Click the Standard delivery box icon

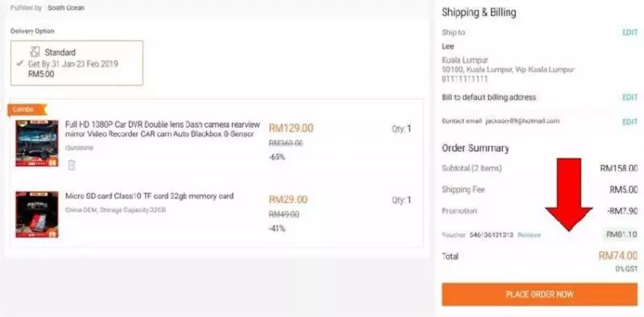click(35, 51)
